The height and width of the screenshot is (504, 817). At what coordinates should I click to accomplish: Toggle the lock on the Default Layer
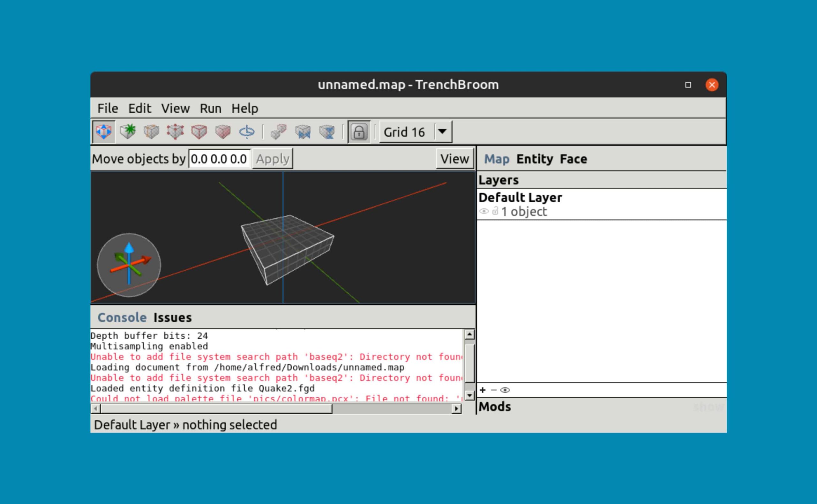click(x=495, y=211)
